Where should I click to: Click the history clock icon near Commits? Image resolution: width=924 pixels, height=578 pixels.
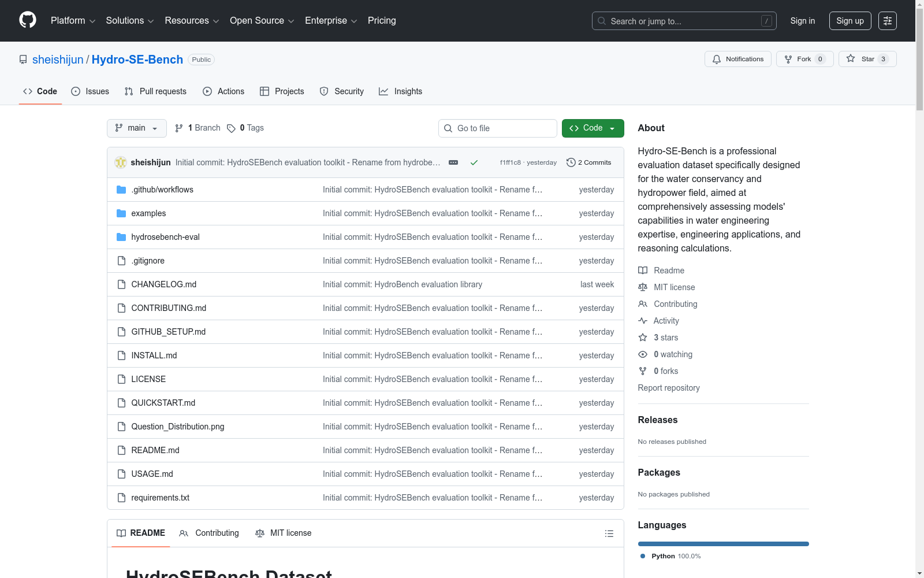(x=571, y=162)
